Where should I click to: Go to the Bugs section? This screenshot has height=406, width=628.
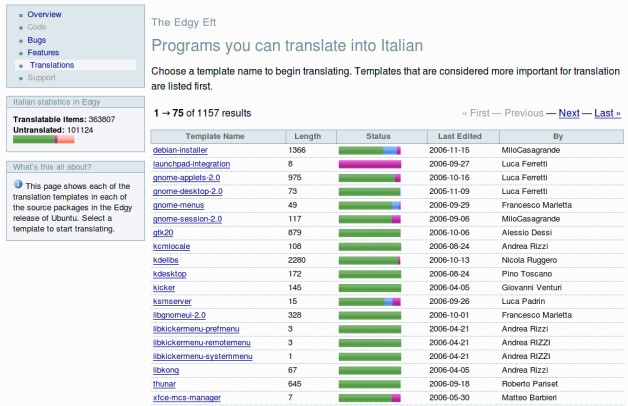click(x=36, y=40)
